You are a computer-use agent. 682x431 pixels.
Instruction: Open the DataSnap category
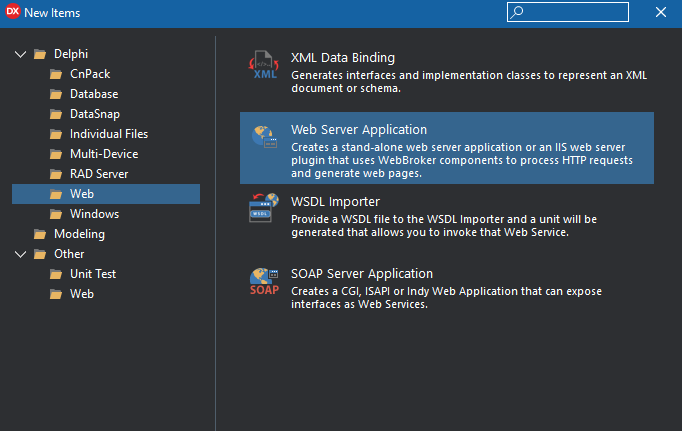point(95,114)
